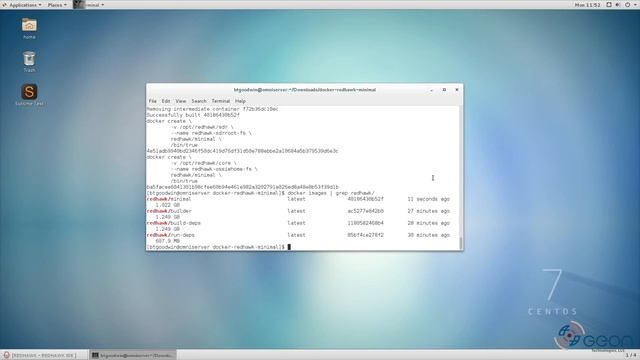Click the '30 minutes ago' created time
The width and height of the screenshot is (640, 360).
tap(428, 235)
